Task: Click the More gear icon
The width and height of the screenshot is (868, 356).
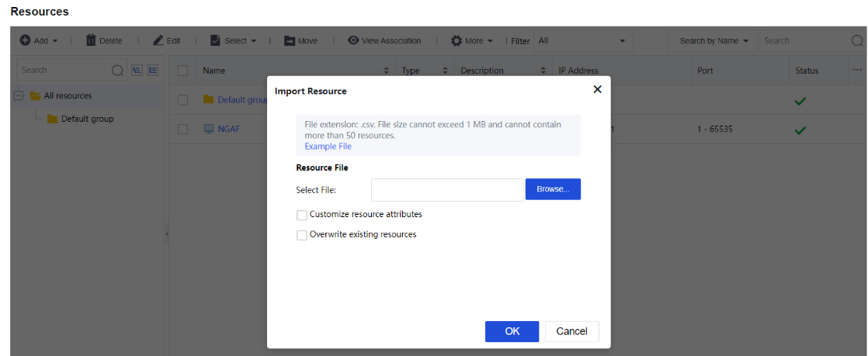Action: [x=457, y=41]
